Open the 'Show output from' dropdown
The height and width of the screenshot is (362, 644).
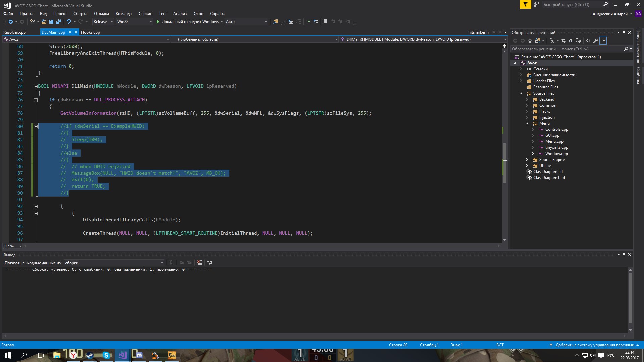(x=114, y=263)
